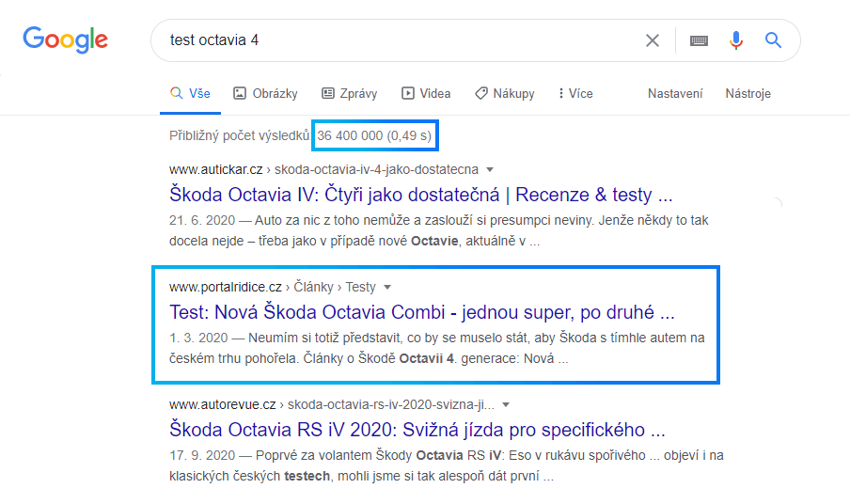Click the Vše tab magnifier icon
Screen dimensions: 850x504
(x=176, y=93)
